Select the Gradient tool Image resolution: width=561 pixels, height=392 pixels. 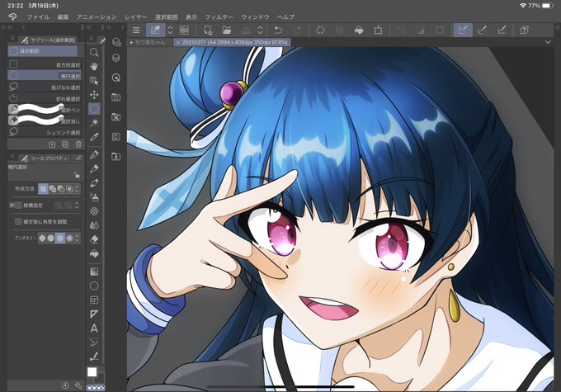coord(94,272)
